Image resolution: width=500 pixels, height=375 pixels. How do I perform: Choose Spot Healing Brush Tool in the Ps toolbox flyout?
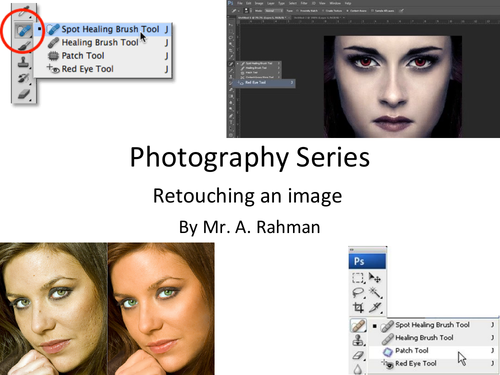click(x=435, y=325)
